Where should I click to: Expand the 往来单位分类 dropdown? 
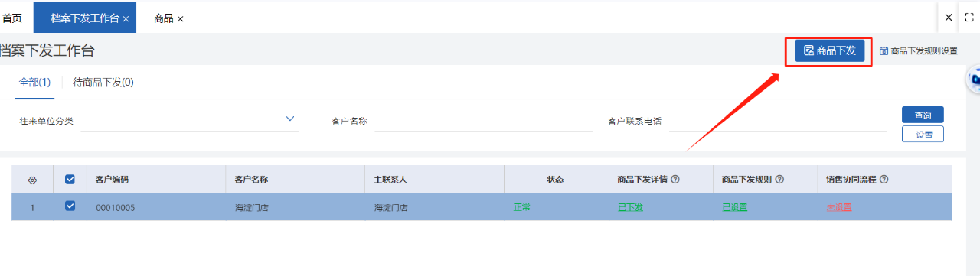pyautogui.click(x=290, y=119)
